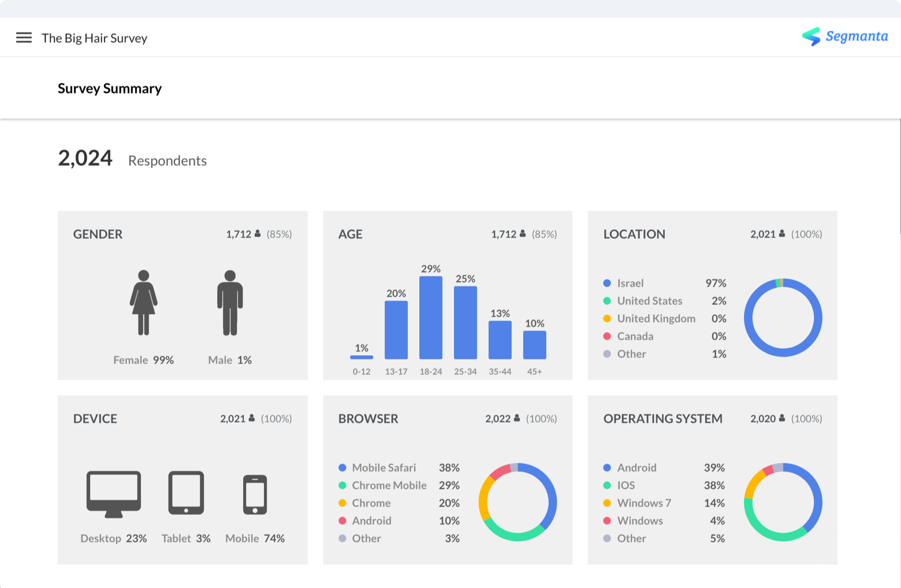
Task: Click the IOS operating system label
Action: (626, 485)
